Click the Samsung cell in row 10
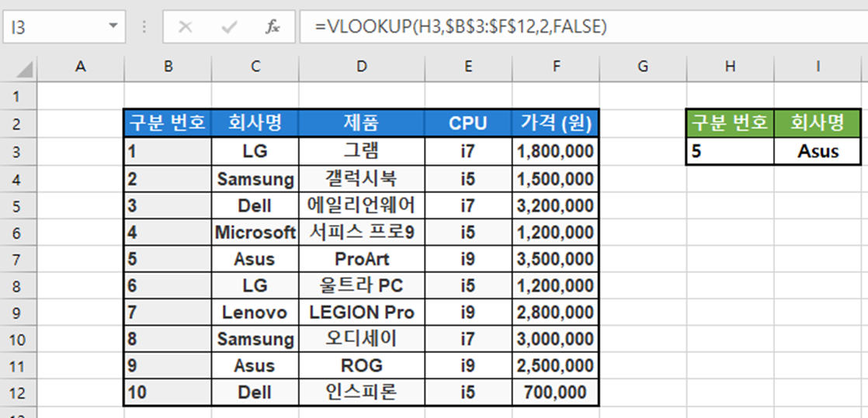The width and height of the screenshot is (868, 418). pyautogui.click(x=255, y=339)
